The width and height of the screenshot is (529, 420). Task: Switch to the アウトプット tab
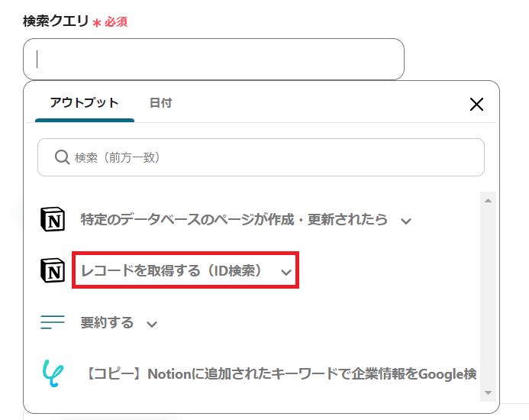[84, 102]
